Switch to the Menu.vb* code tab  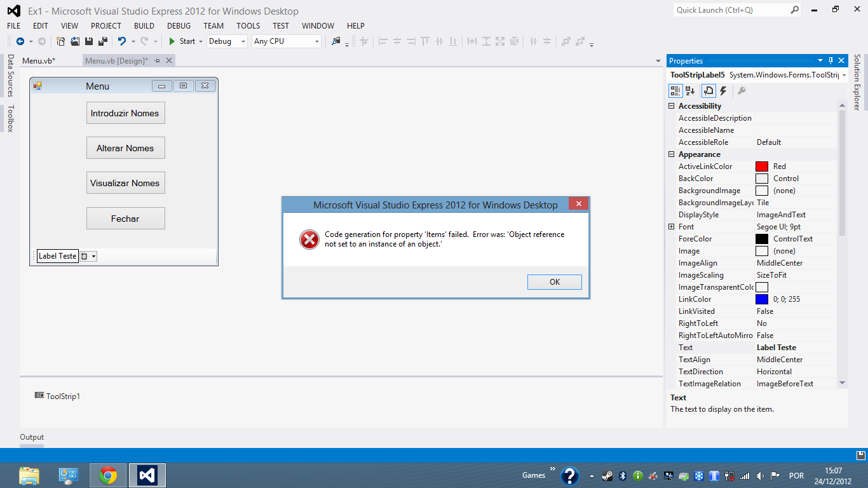tap(39, 61)
